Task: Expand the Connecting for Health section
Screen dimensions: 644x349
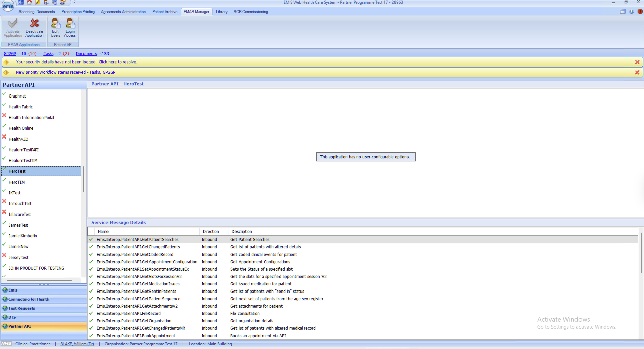Action: point(29,299)
